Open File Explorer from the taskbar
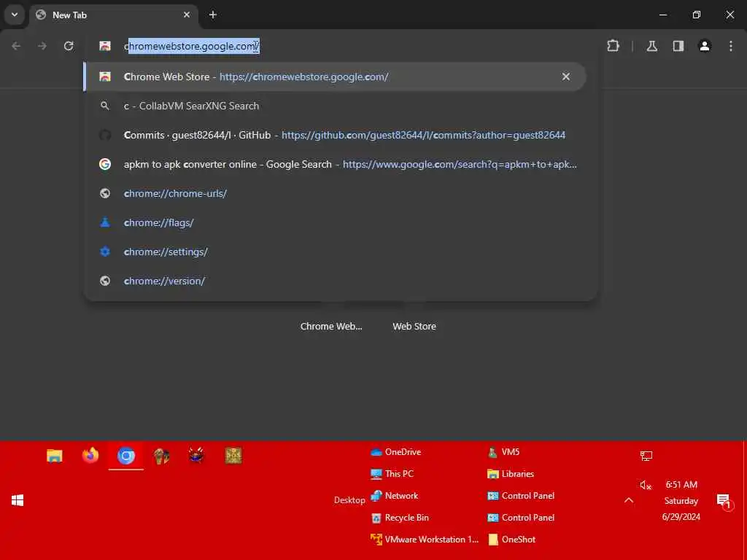 click(55, 456)
